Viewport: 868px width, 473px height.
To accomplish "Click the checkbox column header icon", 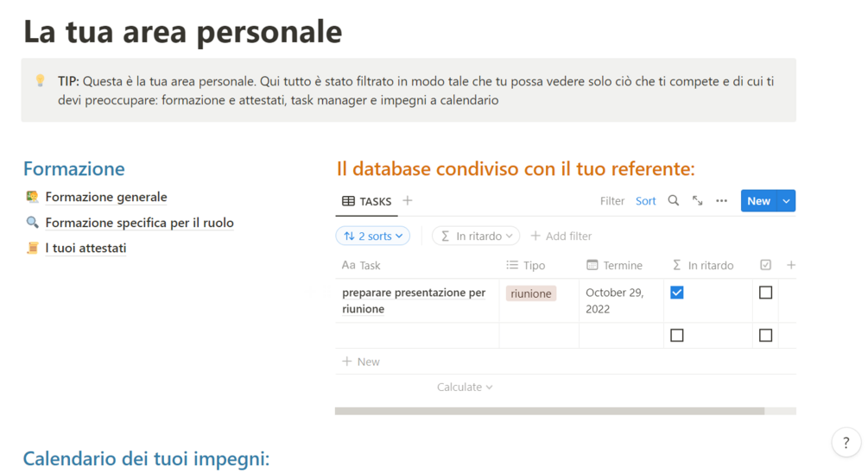I will click(765, 265).
